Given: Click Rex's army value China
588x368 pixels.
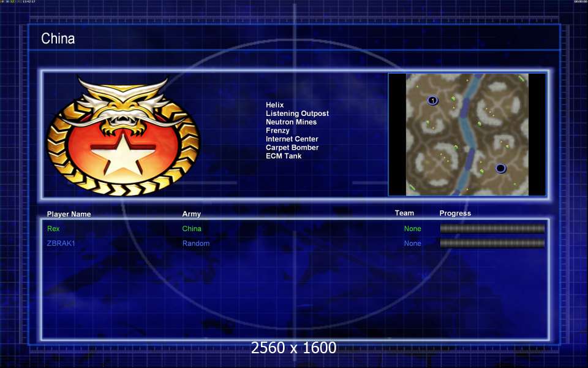Looking at the screenshot, I should [x=192, y=229].
